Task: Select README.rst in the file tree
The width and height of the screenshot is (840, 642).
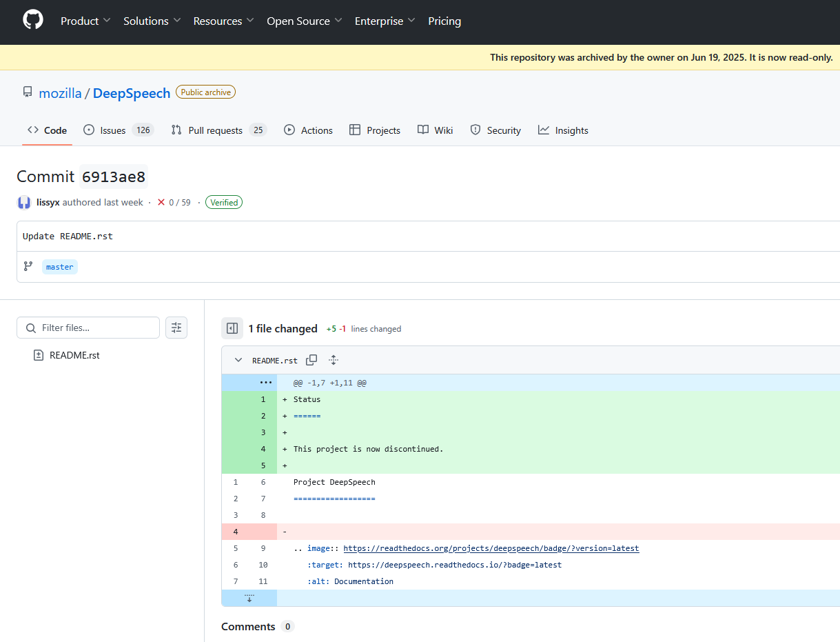Action: (74, 355)
